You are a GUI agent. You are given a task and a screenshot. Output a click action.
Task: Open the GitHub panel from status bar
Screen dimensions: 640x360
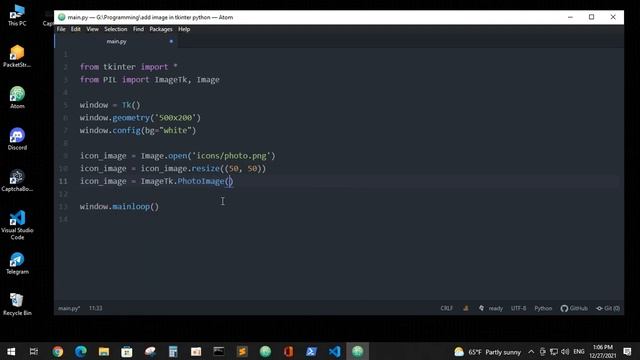point(574,308)
